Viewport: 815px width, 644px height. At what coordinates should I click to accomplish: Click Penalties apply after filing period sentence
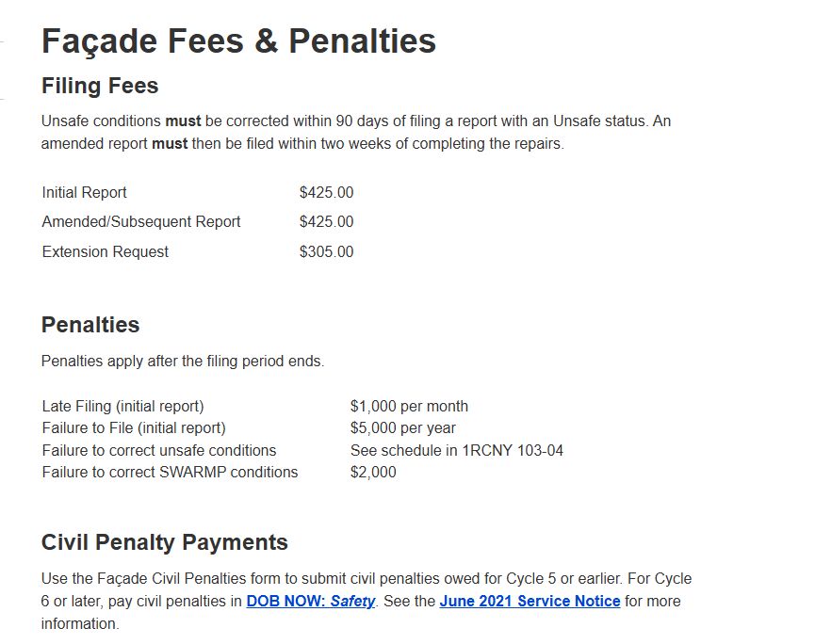click(x=183, y=361)
